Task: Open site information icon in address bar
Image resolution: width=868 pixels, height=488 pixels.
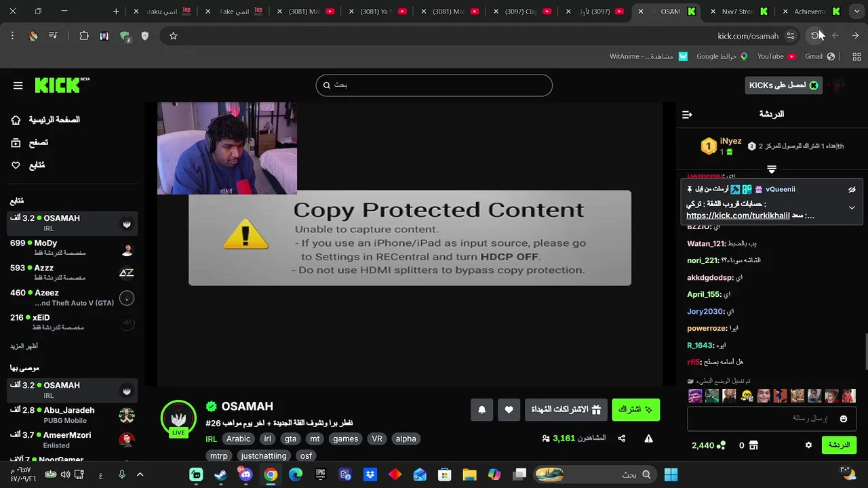Action: [791, 36]
